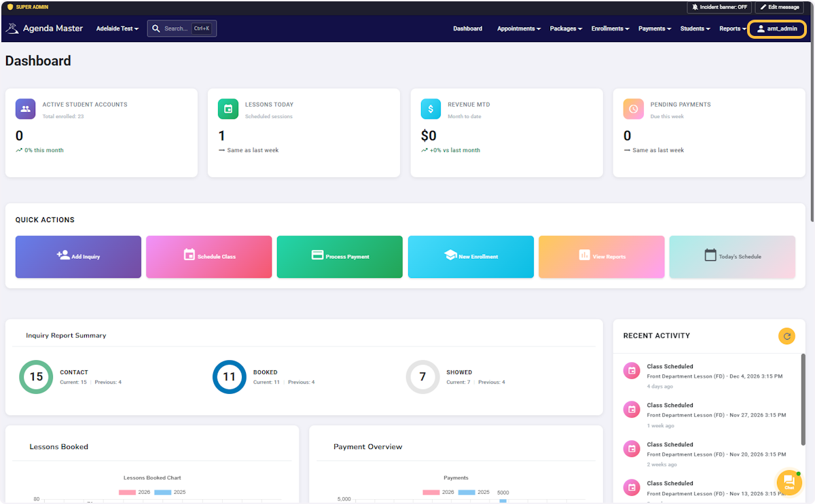Expand the Enrollments dropdown menu
This screenshot has width=815, height=504.
point(610,29)
